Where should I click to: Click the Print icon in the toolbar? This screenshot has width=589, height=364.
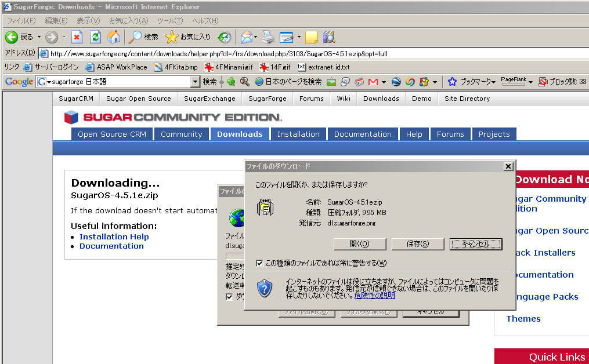(x=268, y=37)
